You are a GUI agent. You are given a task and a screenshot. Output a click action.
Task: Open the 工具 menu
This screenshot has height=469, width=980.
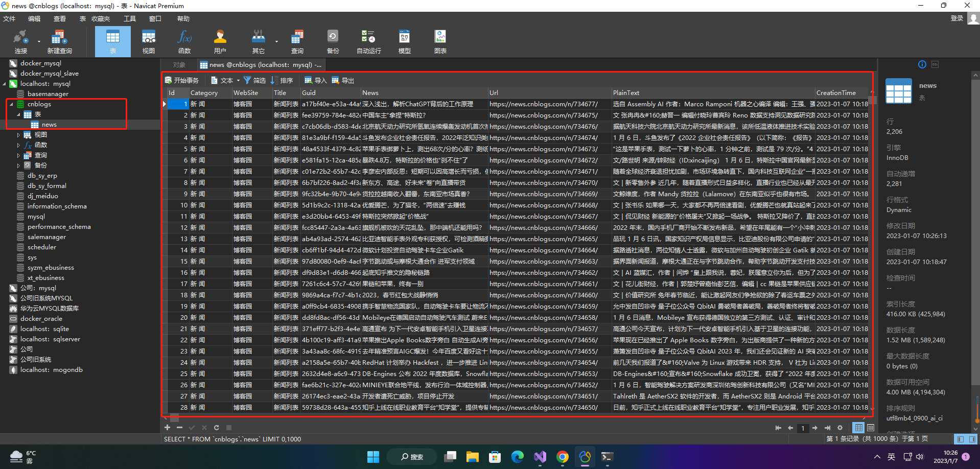[x=130, y=19]
